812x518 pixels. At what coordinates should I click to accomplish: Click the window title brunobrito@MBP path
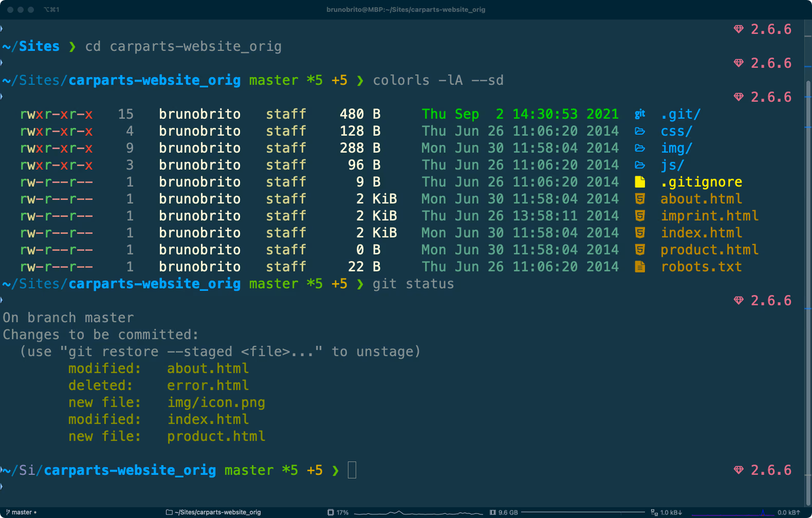pyautogui.click(x=406, y=10)
